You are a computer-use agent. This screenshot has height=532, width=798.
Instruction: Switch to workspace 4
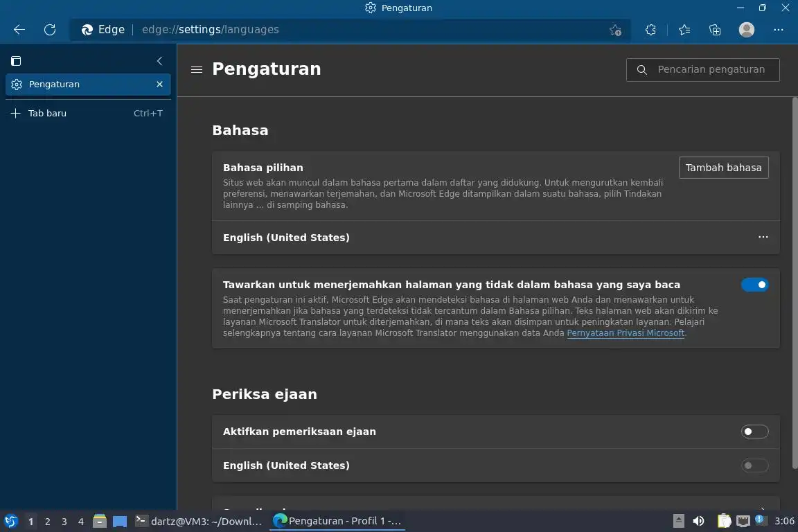pyautogui.click(x=81, y=522)
